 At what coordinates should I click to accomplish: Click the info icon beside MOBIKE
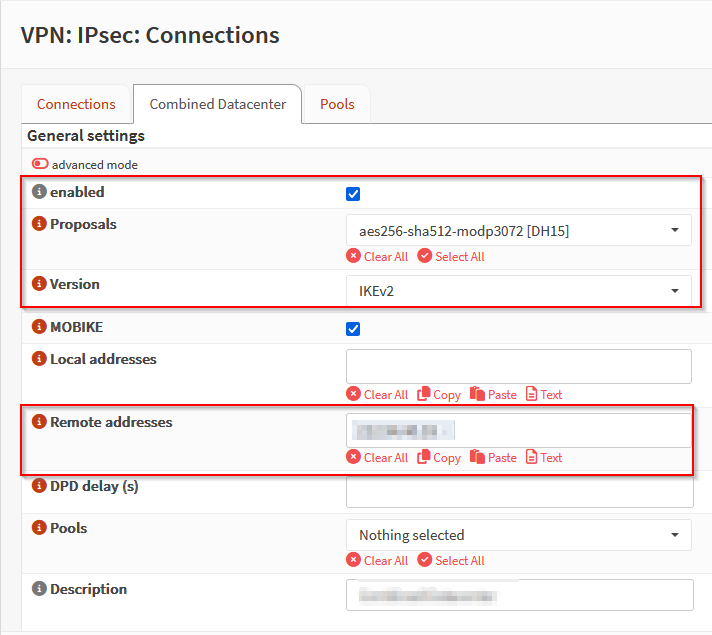[x=39, y=327]
